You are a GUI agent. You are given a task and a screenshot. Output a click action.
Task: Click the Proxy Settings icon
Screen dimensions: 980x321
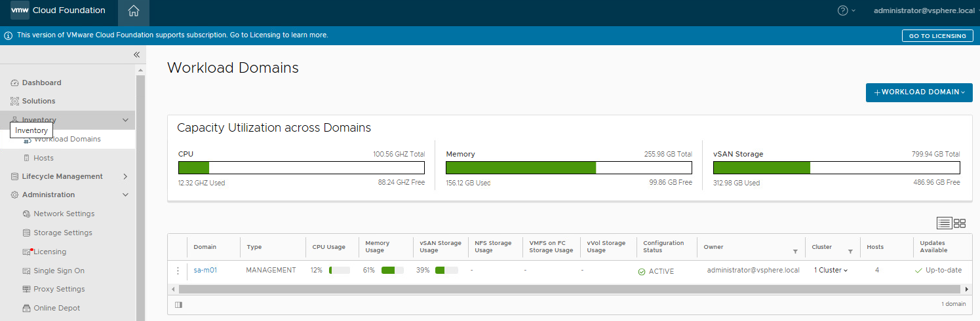tap(27, 289)
